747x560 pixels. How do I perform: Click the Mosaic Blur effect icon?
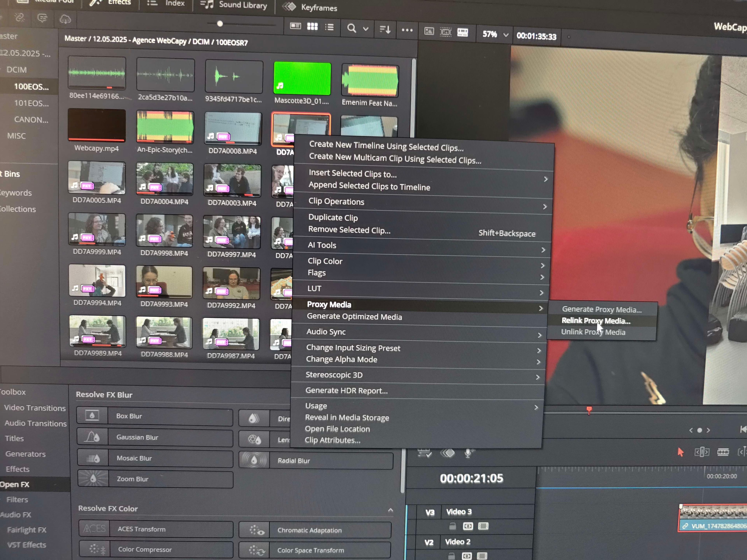(93, 458)
